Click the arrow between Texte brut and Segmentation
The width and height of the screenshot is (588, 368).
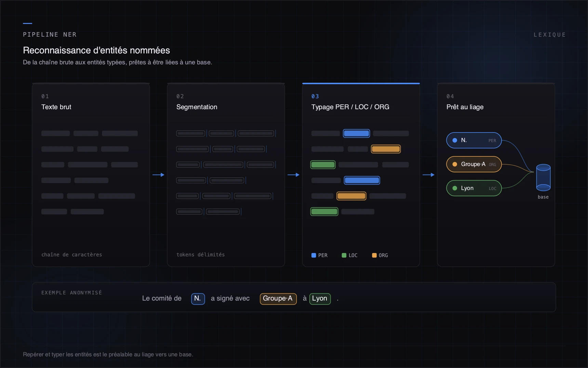(x=158, y=175)
